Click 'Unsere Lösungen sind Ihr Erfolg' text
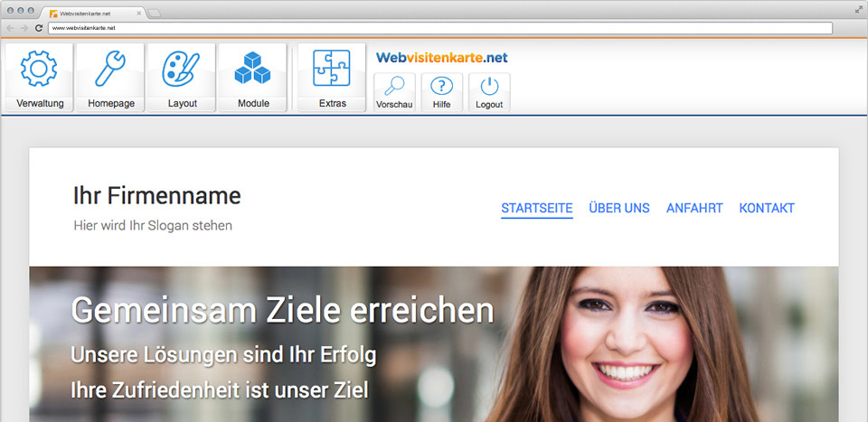 tap(223, 356)
